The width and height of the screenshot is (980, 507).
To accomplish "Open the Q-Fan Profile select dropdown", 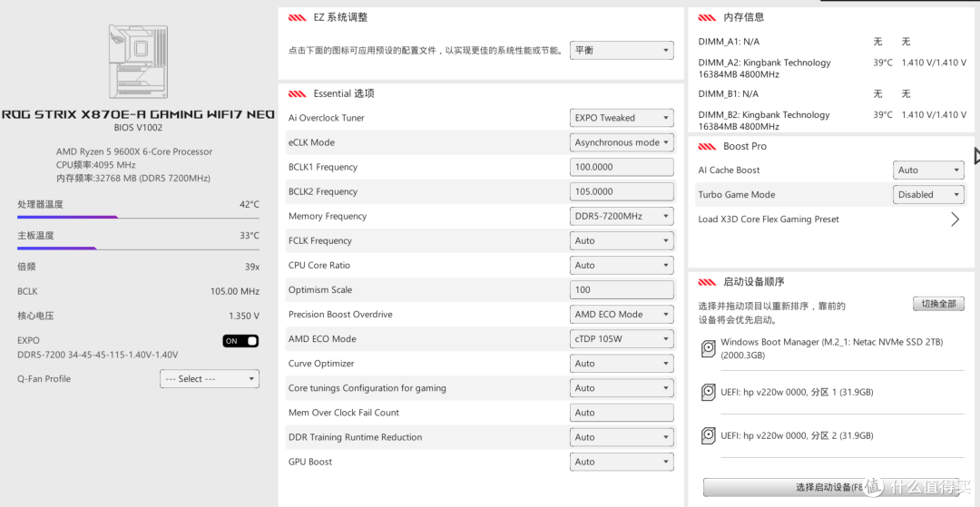I will coord(210,379).
